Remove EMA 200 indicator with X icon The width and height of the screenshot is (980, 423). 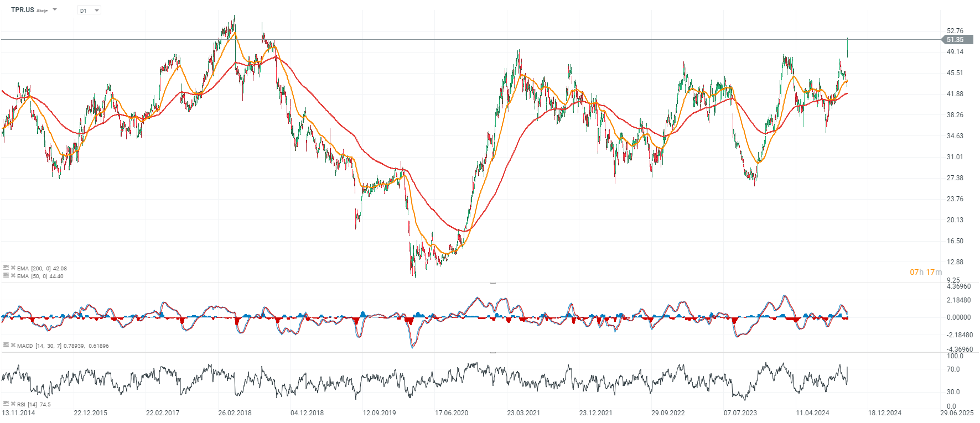click(13, 268)
